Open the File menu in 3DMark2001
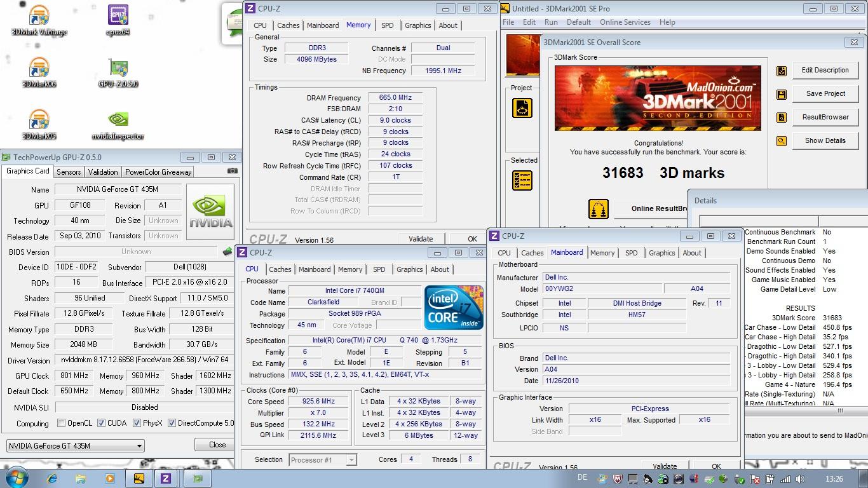868x488 pixels. tap(508, 22)
